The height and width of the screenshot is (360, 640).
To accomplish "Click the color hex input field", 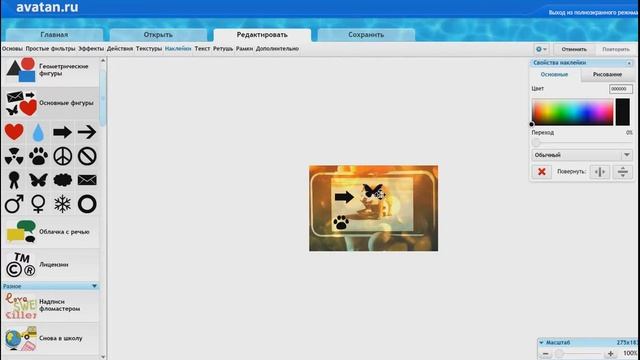I will [x=620, y=89].
